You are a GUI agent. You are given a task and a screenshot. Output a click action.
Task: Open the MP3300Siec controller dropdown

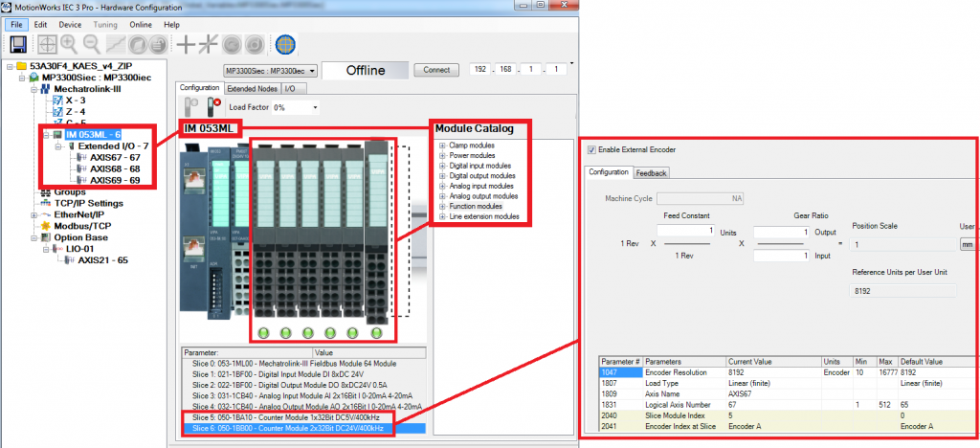point(313,71)
